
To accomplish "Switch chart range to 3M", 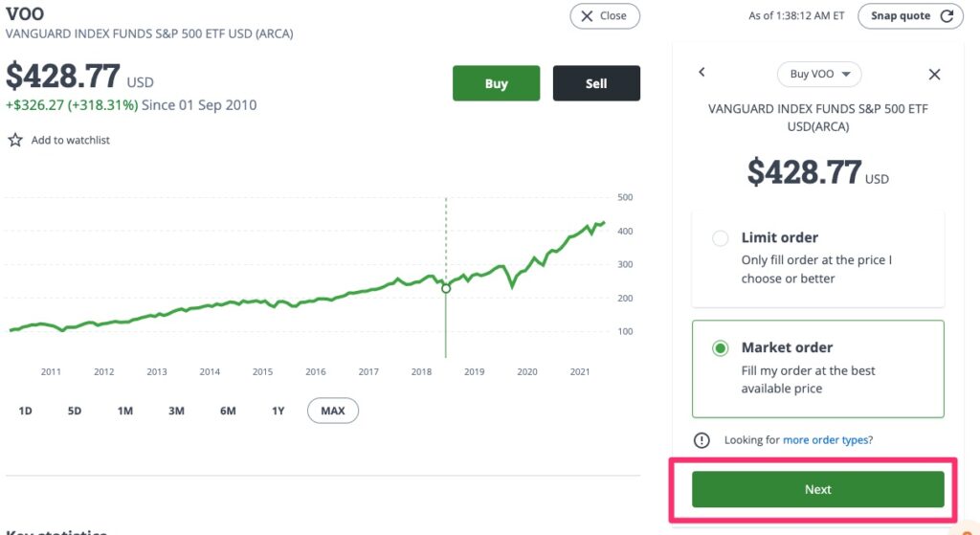I will point(176,411).
